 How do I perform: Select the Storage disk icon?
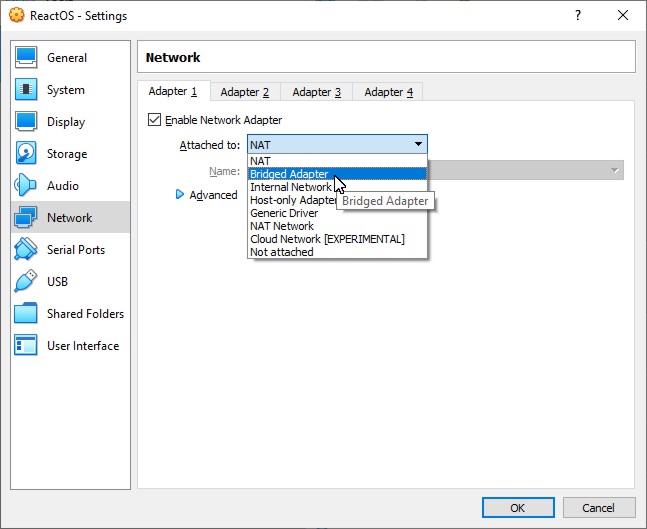[26, 153]
